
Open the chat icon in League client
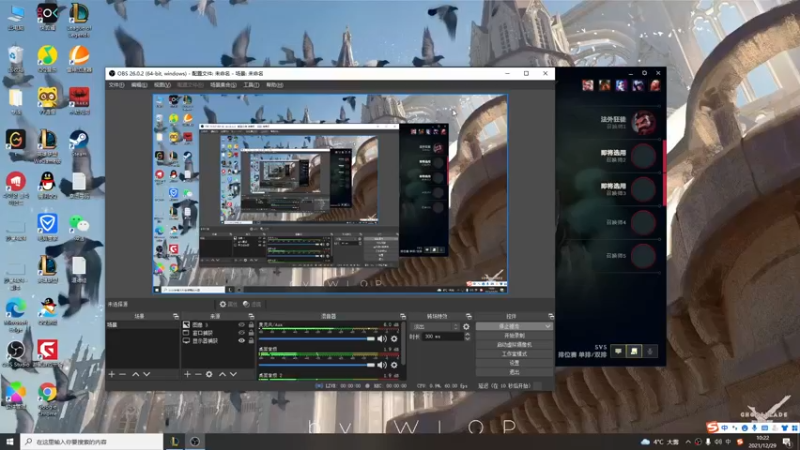(618, 351)
